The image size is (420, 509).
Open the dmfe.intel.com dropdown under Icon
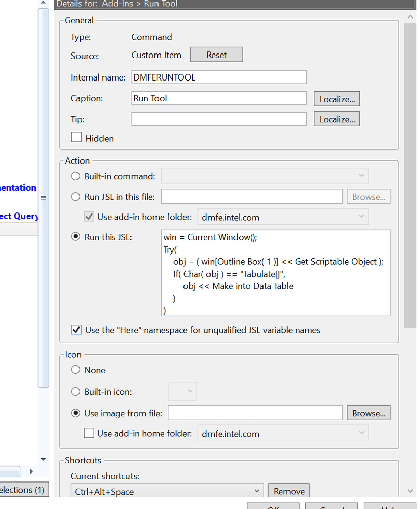(x=283, y=433)
